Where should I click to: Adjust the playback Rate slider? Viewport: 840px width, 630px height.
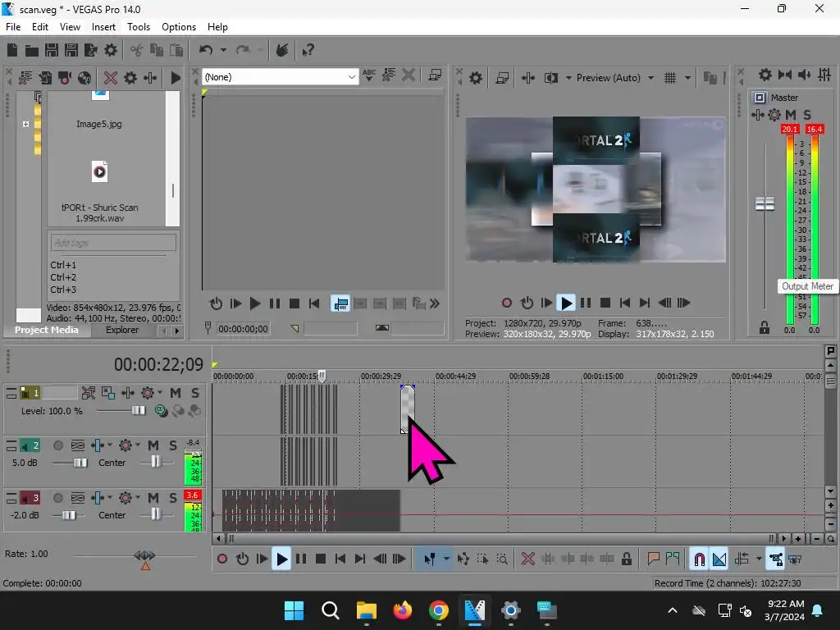click(144, 555)
